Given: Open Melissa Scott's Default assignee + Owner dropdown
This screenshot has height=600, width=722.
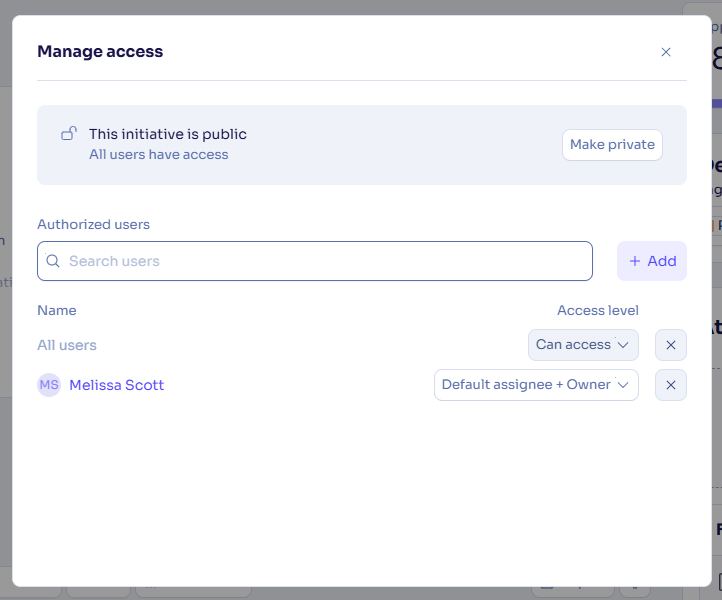Looking at the screenshot, I should point(536,384).
